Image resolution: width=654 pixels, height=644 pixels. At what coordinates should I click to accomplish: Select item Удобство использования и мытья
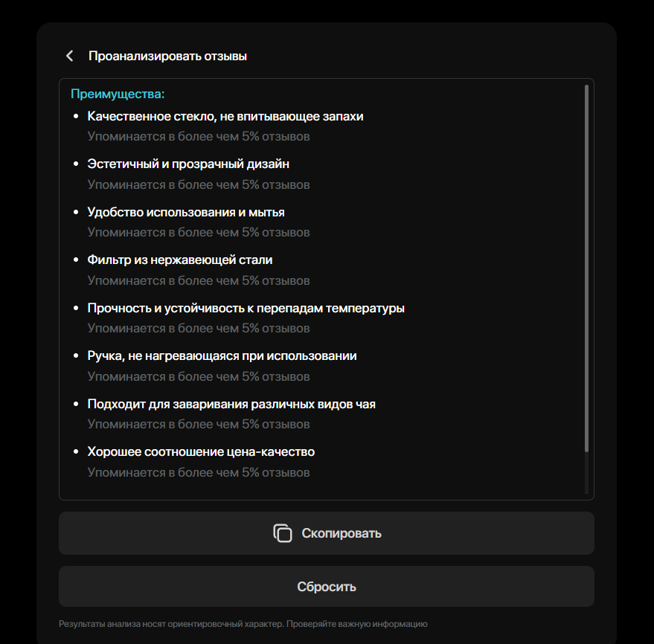[186, 212]
